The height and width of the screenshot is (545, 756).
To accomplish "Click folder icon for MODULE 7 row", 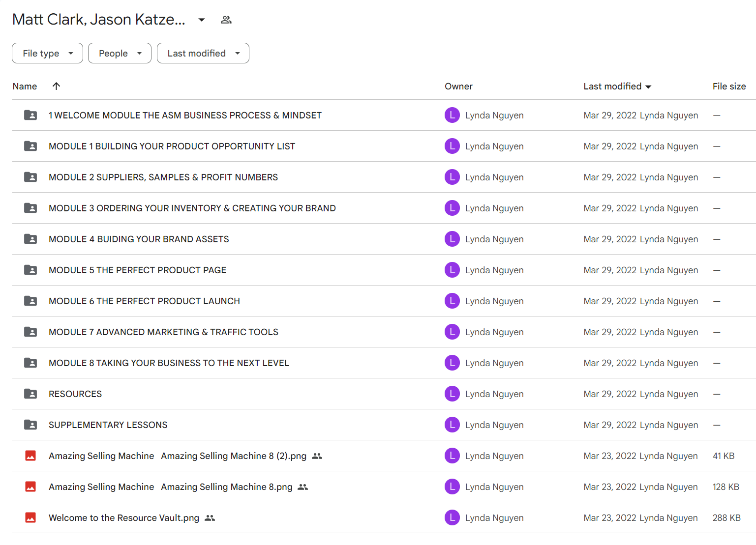I will [30, 332].
